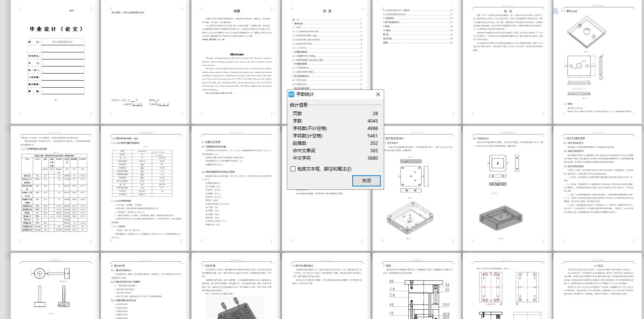Screen dimensions: 644x319
Task: Click the paragraph layout icon beside 1 零件分析
Action: [x=556, y=11]
